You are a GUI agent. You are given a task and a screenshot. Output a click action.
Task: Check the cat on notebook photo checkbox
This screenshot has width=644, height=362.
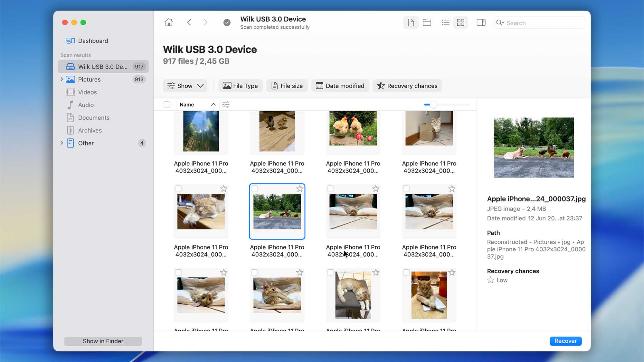pos(406,273)
